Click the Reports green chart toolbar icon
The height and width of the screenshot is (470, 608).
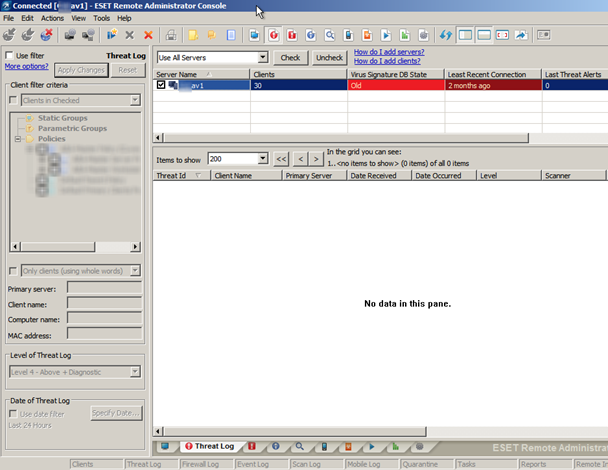(x=405, y=35)
